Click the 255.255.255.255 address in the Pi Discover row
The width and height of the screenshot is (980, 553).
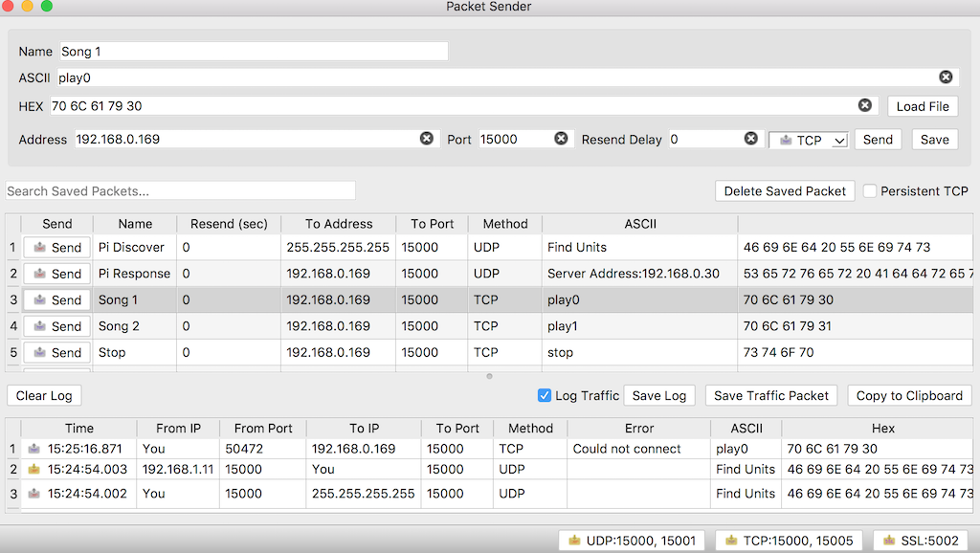(x=338, y=248)
